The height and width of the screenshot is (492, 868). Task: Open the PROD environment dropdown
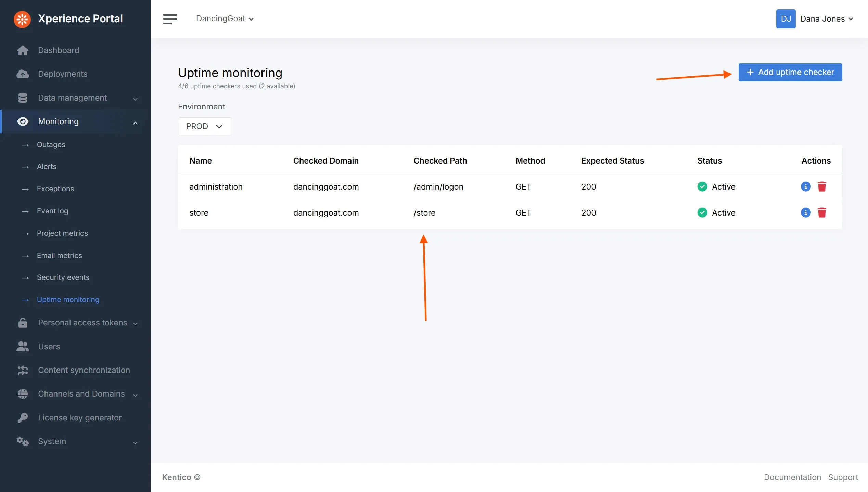(x=205, y=126)
